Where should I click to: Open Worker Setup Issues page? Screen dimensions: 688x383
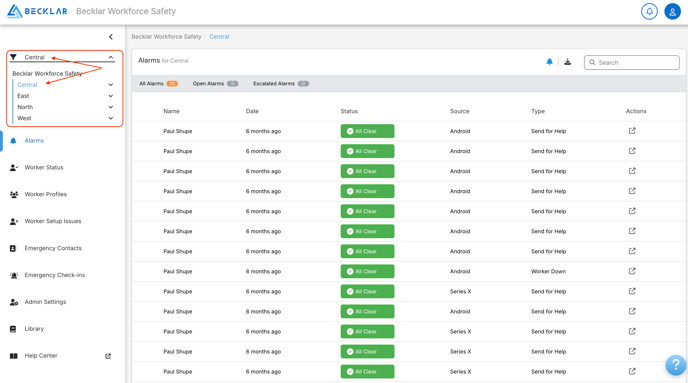(53, 221)
